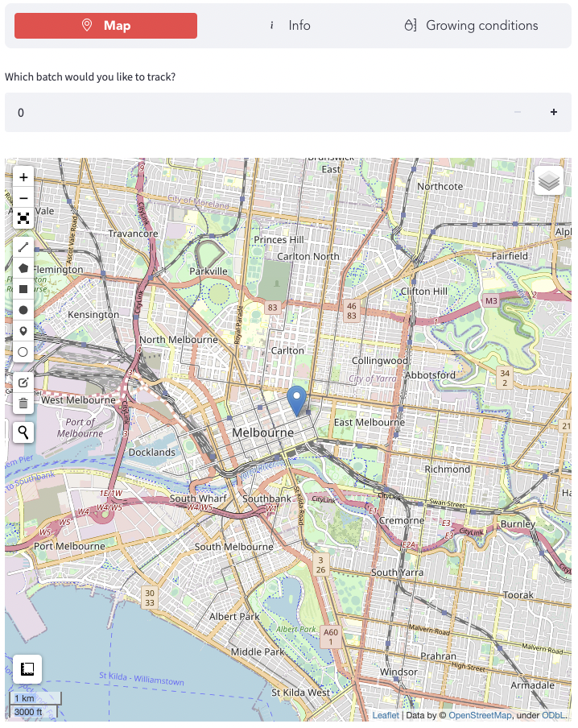Viewport: 578px width, 728px height.
Task: Activate the measure ruler tool
Action: pyautogui.click(x=27, y=669)
